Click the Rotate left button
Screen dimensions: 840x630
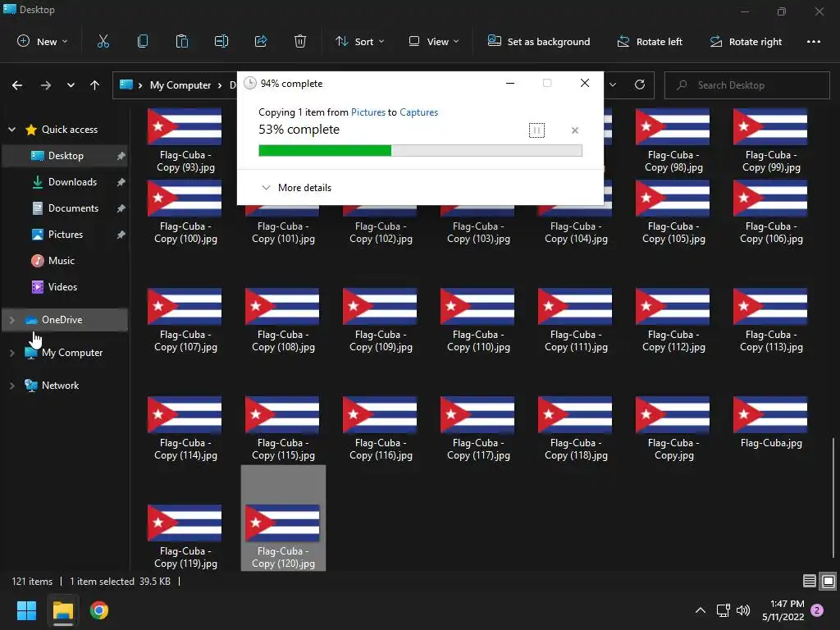coord(650,41)
